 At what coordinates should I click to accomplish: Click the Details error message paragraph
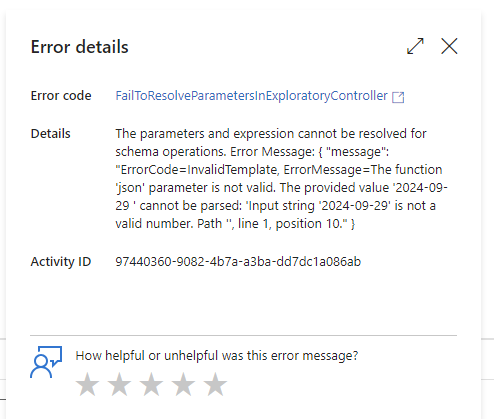click(281, 179)
